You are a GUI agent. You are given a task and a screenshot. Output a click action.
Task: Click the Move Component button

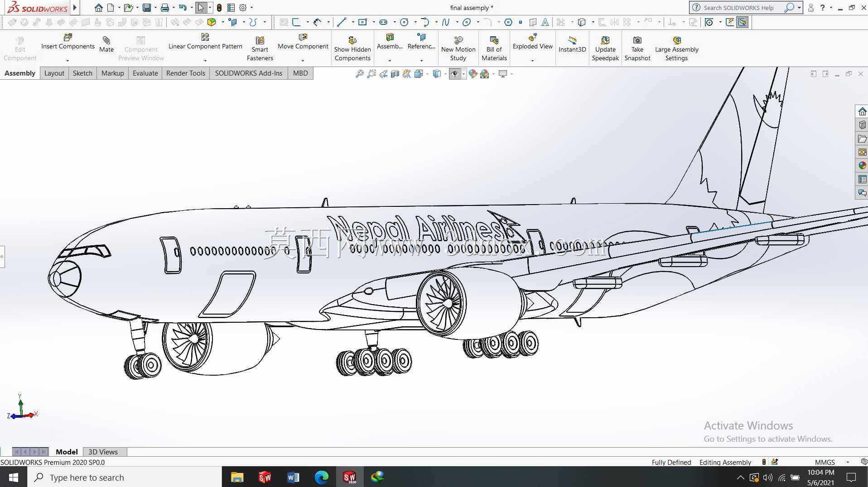[303, 41]
